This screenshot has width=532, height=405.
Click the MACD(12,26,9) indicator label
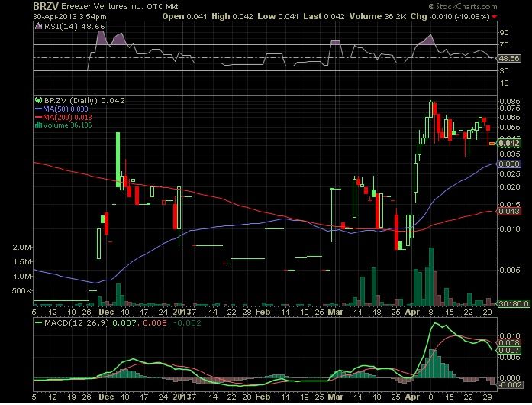[77, 322]
